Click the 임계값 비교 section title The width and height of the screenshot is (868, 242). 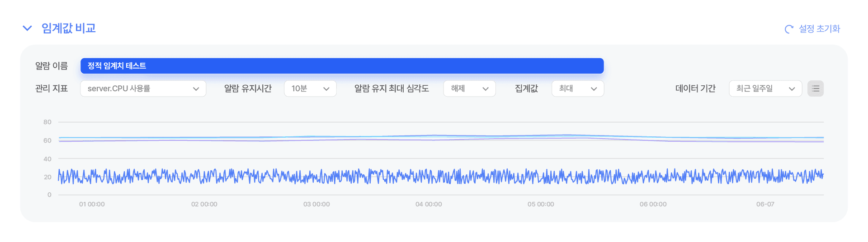(69, 28)
